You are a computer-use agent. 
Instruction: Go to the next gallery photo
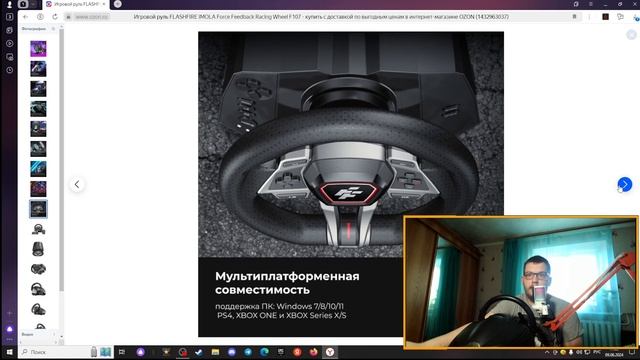coord(624,184)
